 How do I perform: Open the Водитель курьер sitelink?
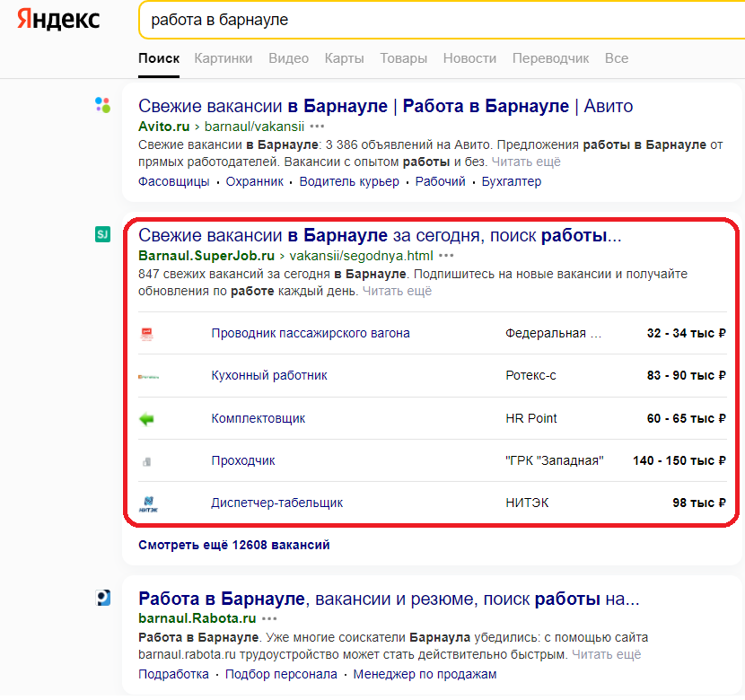(349, 181)
